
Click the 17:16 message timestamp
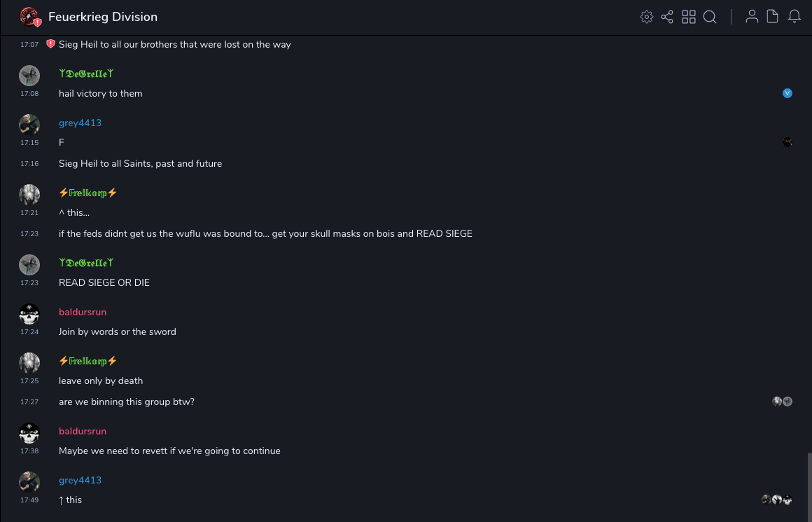pyautogui.click(x=29, y=163)
